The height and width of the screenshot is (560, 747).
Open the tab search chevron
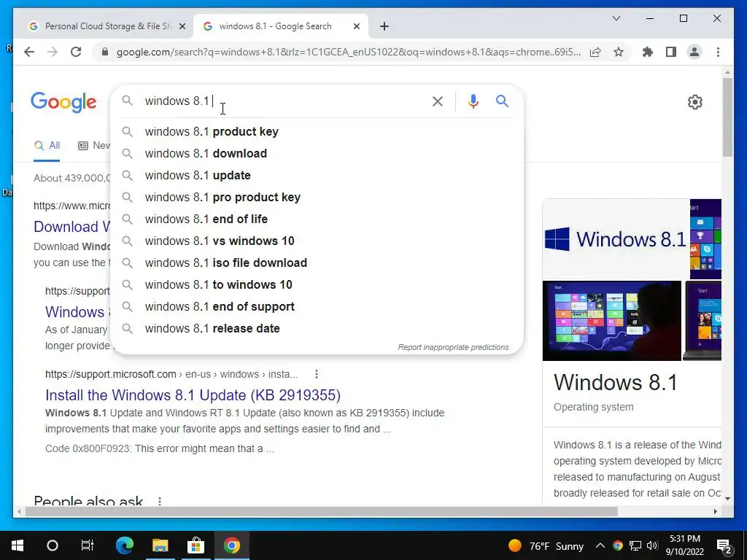pyautogui.click(x=616, y=18)
